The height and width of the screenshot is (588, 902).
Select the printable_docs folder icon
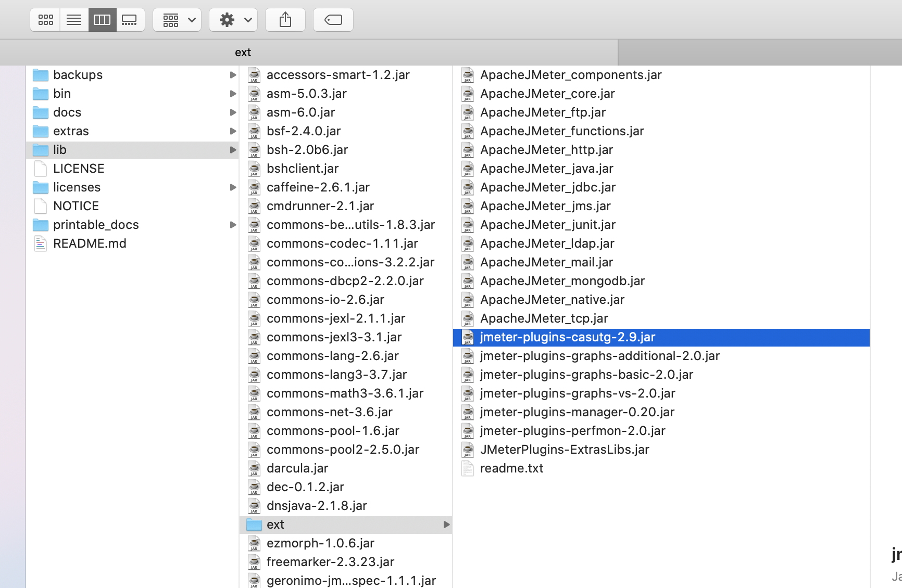click(x=41, y=225)
